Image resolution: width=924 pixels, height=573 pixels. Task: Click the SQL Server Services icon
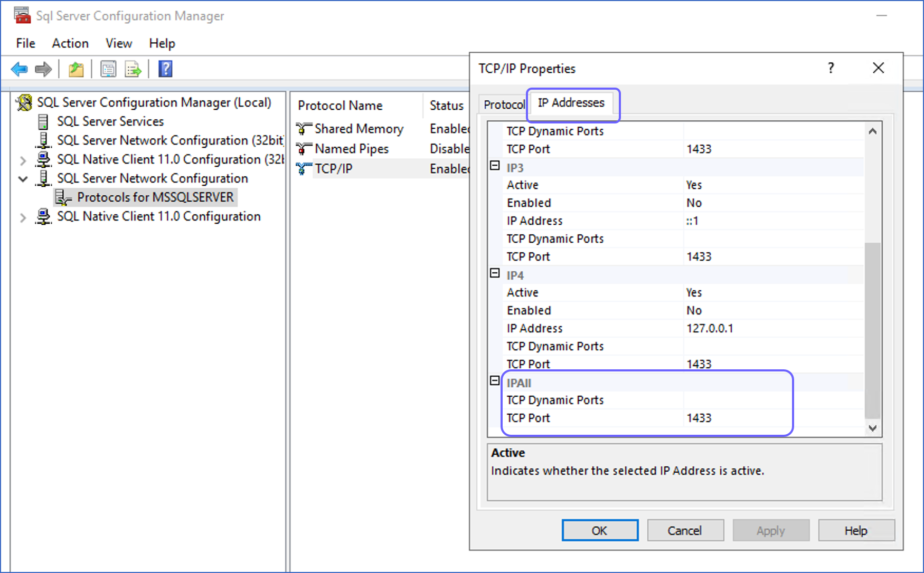[43, 122]
